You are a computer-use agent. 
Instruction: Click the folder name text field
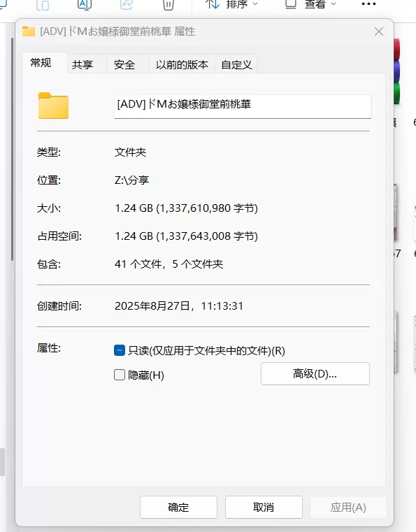(x=243, y=106)
